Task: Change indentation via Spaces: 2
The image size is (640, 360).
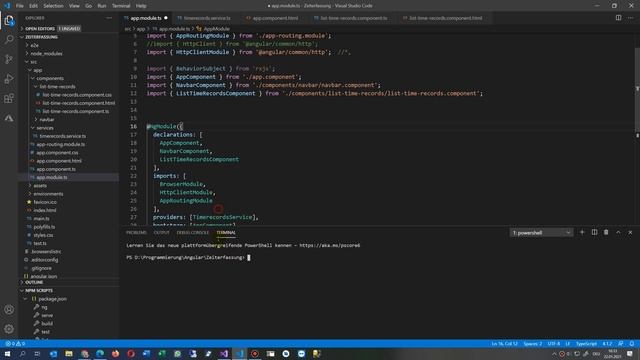Action: click(x=533, y=344)
